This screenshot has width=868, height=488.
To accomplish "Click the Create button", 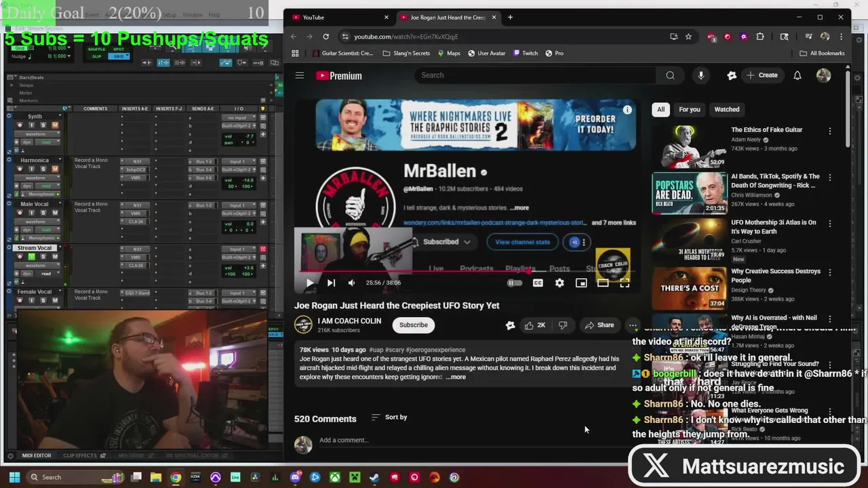I will [x=762, y=75].
